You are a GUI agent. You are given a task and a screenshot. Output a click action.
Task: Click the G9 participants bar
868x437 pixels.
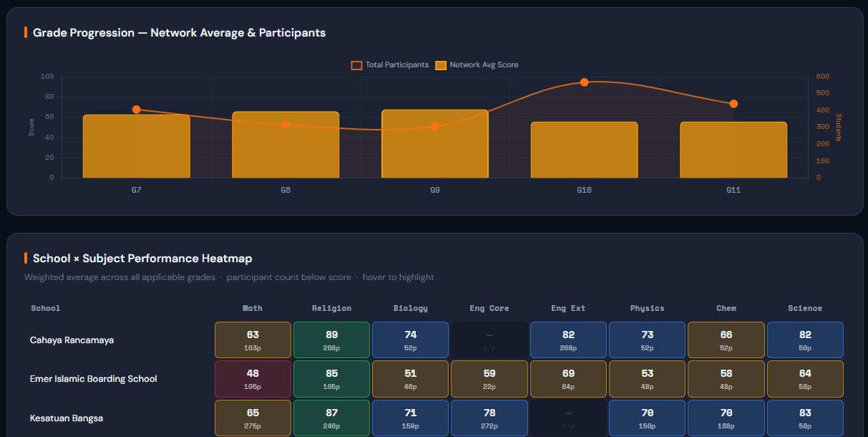[x=434, y=143]
